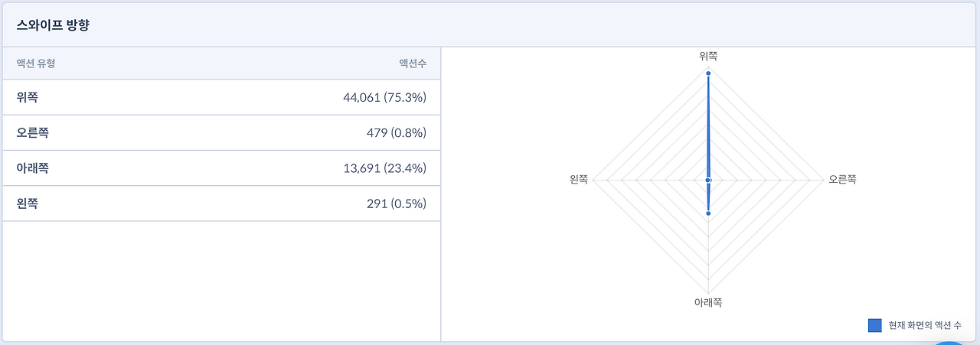Viewport: 980px width, 345px height.
Task: Click the blue legend color square
Action: (875, 325)
